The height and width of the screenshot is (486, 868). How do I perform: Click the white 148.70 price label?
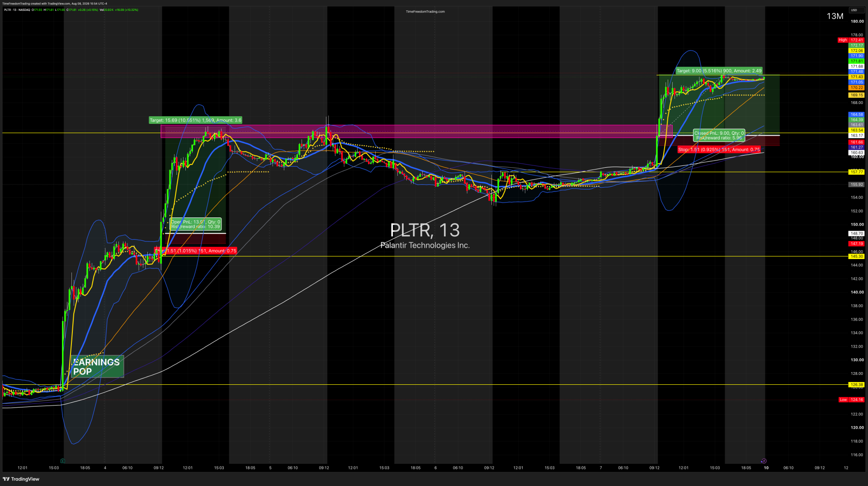[857, 234]
